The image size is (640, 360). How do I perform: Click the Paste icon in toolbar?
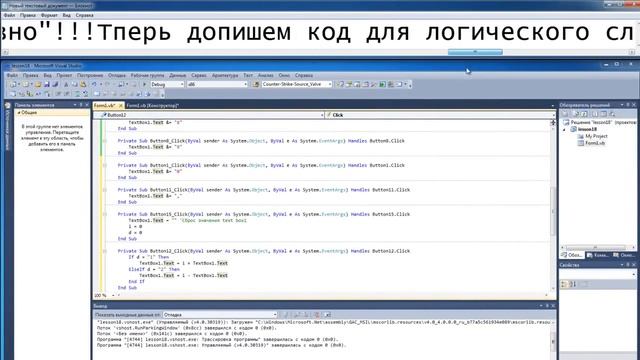[83, 84]
